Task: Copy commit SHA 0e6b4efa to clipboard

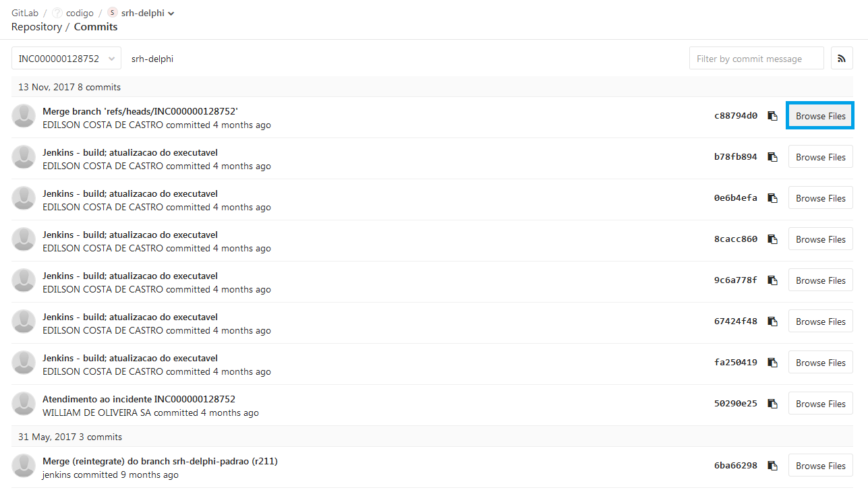Action: [773, 198]
